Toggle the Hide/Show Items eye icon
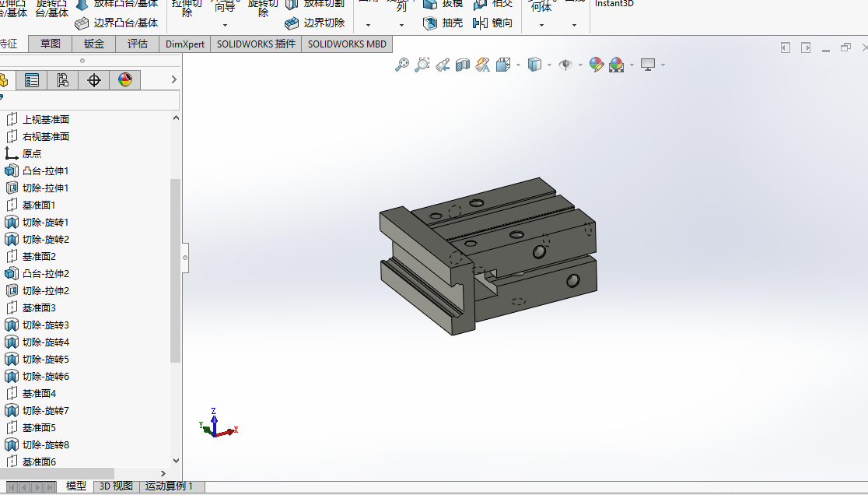Viewport: 868px width, 495px height. click(x=565, y=65)
